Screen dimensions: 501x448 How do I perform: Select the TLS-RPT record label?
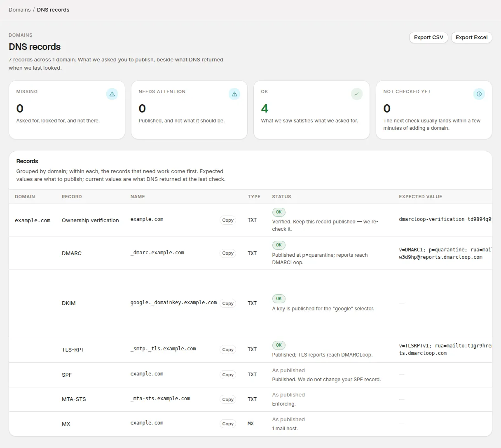coord(73,350)
